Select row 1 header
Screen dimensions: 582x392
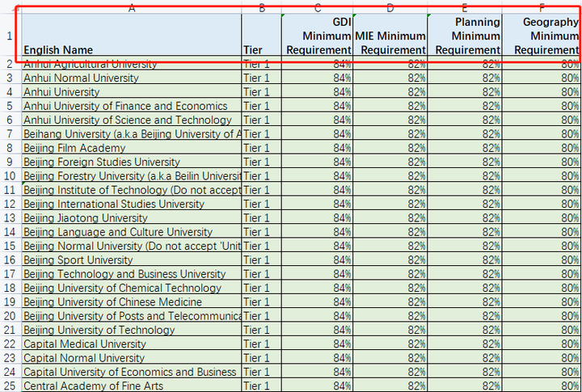click(x=10, y=36)
